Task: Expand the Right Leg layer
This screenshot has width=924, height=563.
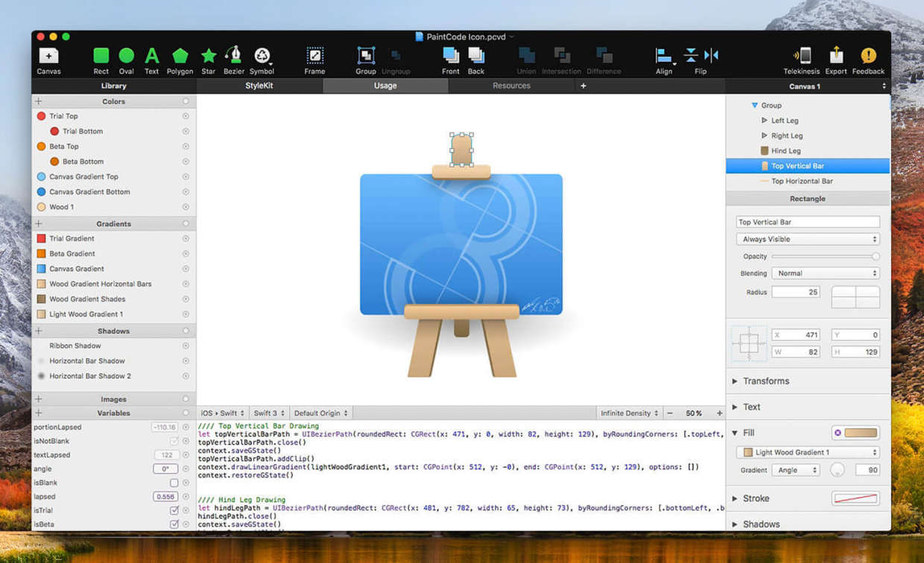Action: point(765,136)
